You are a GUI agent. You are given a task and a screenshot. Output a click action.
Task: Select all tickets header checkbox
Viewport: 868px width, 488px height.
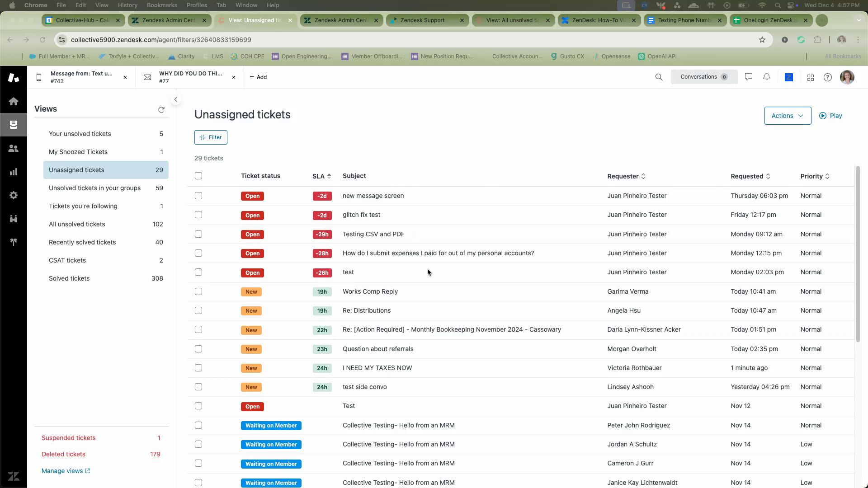(x=198, y=176)
